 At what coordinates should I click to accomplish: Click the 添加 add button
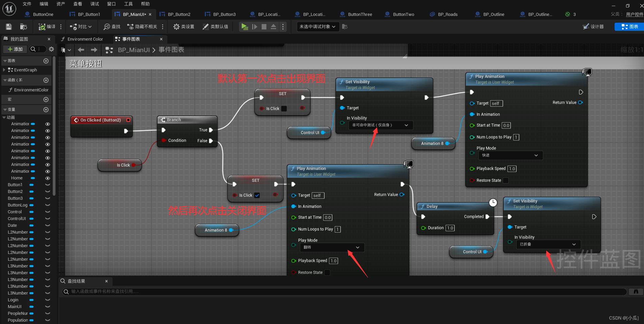(15, 49)
